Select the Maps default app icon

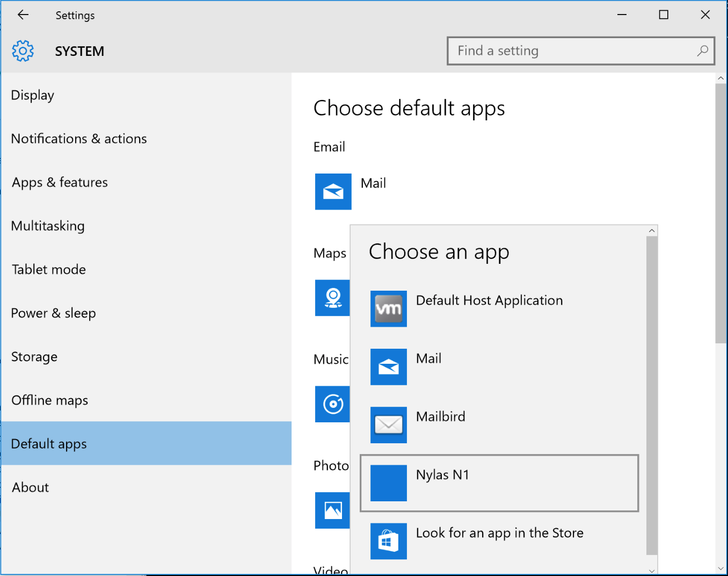(332, 298)
